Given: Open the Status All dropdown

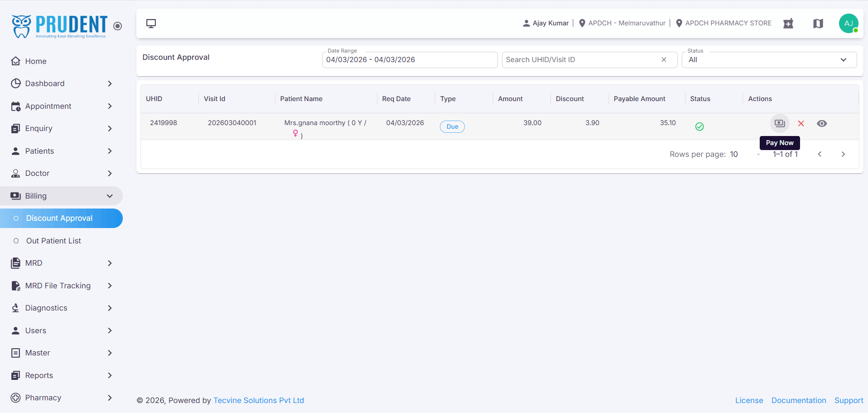Looking at the screenshot, I should (x=769, y=60).
